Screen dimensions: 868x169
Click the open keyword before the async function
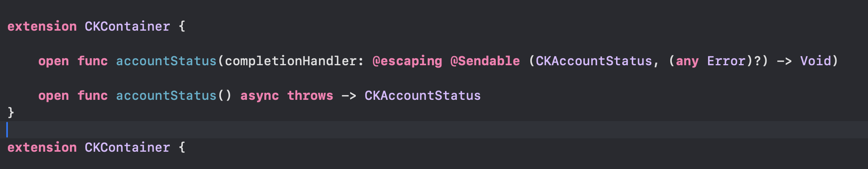[x=53, y=96]
